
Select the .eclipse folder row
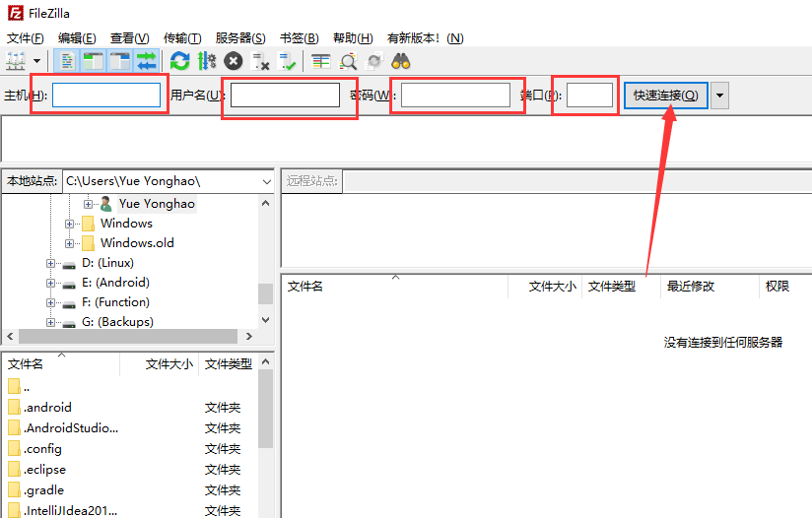pos(130,470)
